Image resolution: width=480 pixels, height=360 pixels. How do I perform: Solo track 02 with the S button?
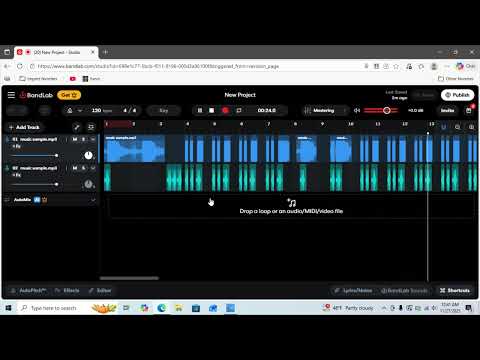(x=84, y=168)
